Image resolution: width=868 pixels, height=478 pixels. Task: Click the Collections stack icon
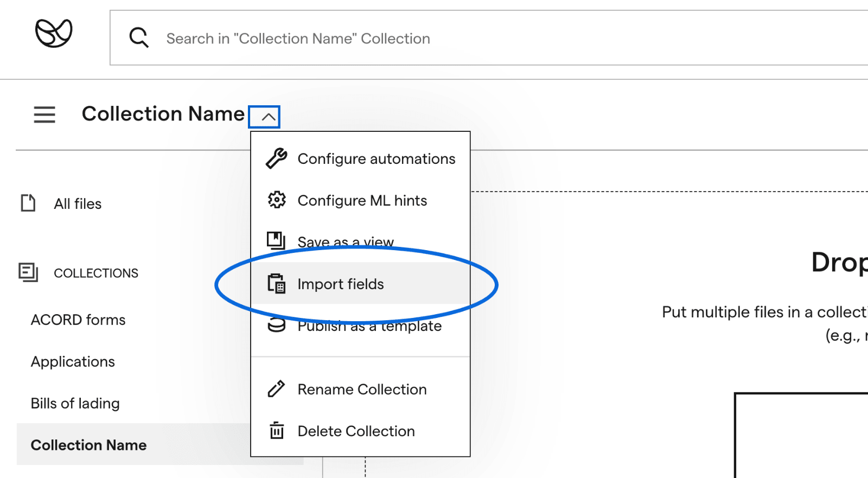point(28,272)
